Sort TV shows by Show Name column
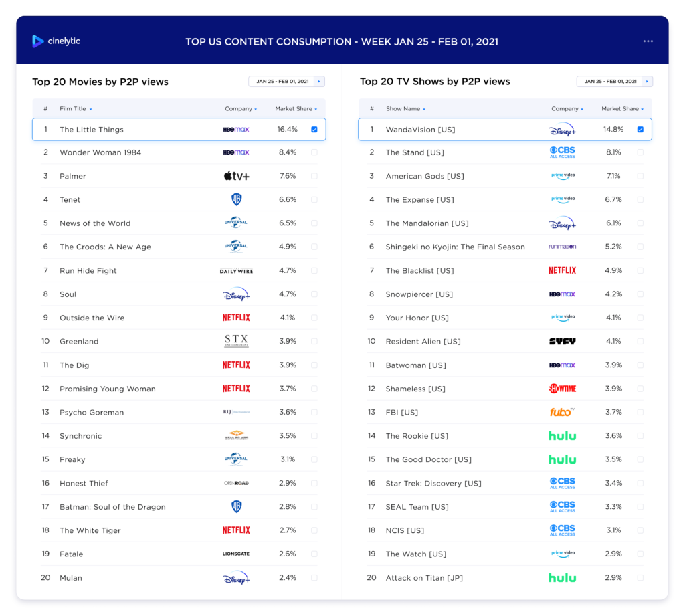The width and height of the screenshot is (685, 616). pos(405,109)
